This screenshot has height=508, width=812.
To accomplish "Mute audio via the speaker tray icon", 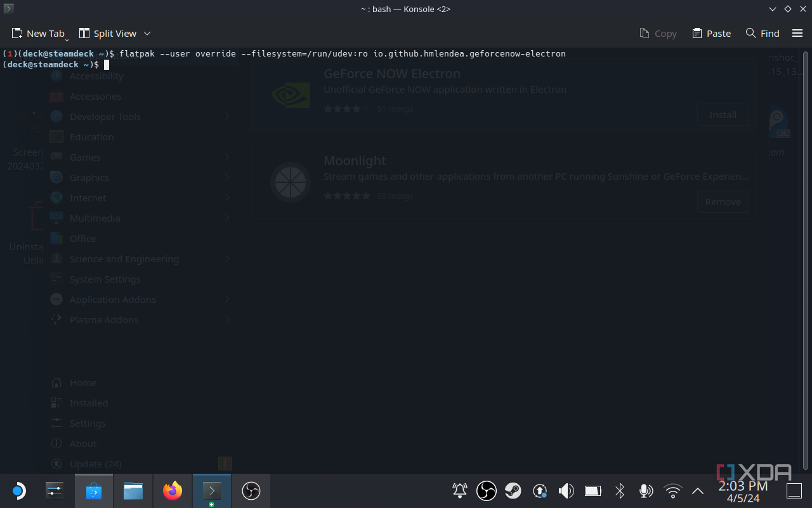I will pyautogui.click(x=566, y=490).
